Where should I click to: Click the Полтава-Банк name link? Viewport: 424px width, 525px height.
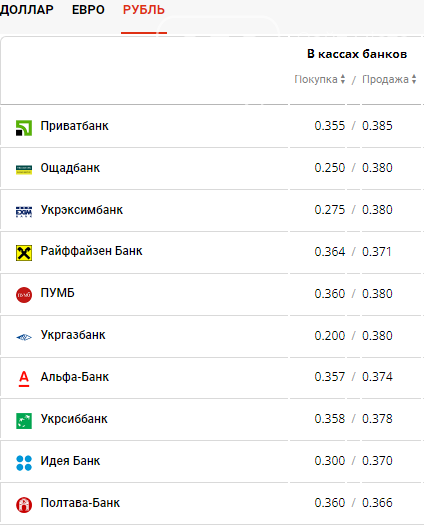pos(80,503)
